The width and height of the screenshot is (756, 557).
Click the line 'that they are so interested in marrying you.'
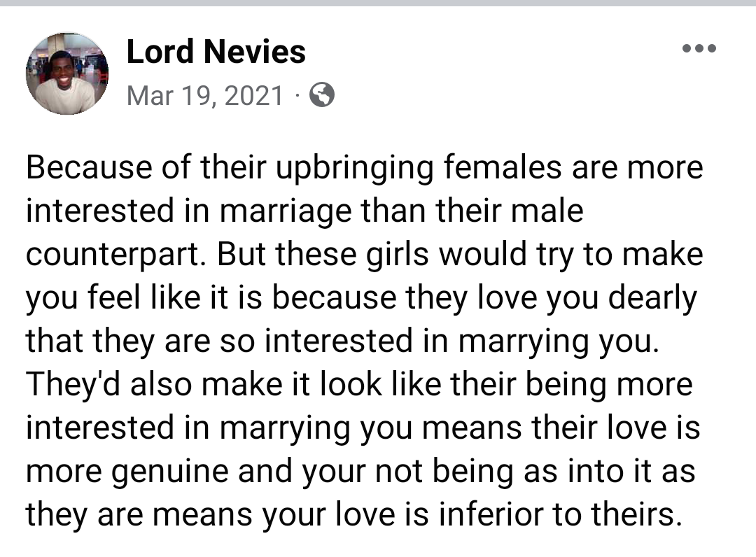point(342,341)
